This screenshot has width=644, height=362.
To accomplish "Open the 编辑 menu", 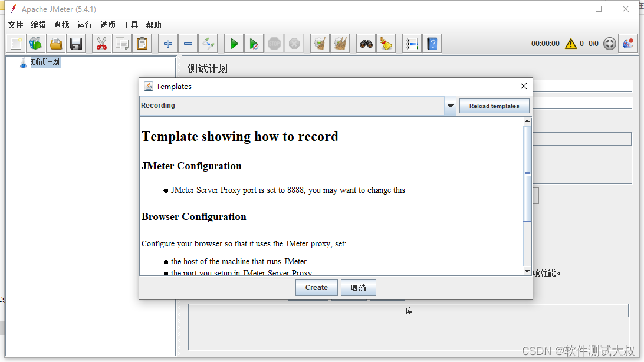I will click(x=38, y=25).
